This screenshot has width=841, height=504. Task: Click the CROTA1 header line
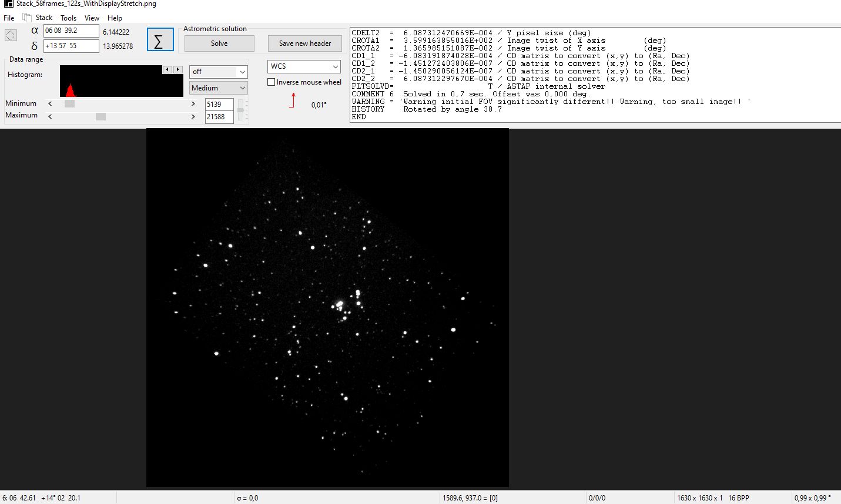(x=509, y=41)
